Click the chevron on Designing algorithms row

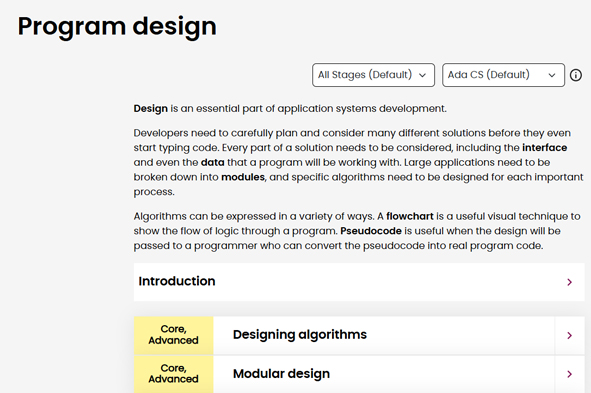click(570, 335)
